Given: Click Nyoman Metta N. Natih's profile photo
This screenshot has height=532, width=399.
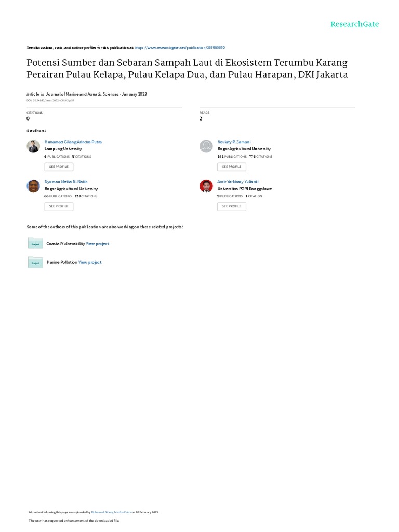Looking at the screenshot, I should [33, 186].
